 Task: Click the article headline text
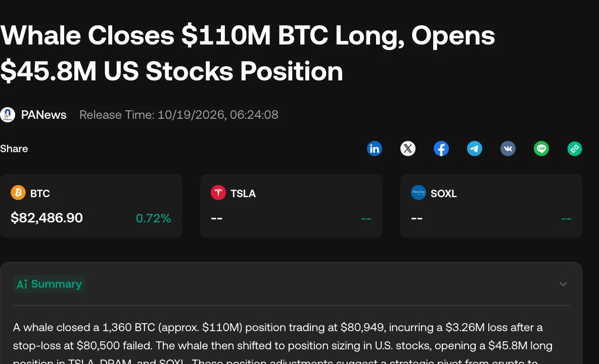click(x=248, y=53)
